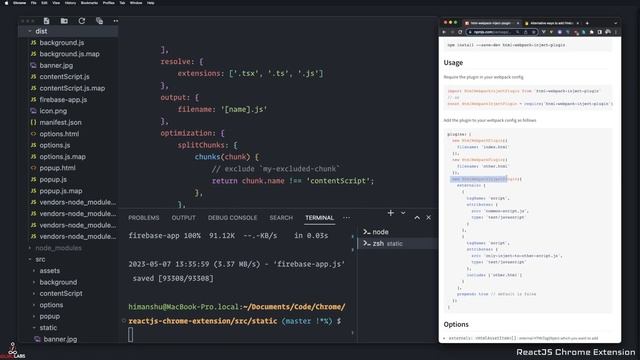Image resolution: width=640 pixels, height=360 pixels.
Task: Open popup.html file
Action: coord(68,168)
